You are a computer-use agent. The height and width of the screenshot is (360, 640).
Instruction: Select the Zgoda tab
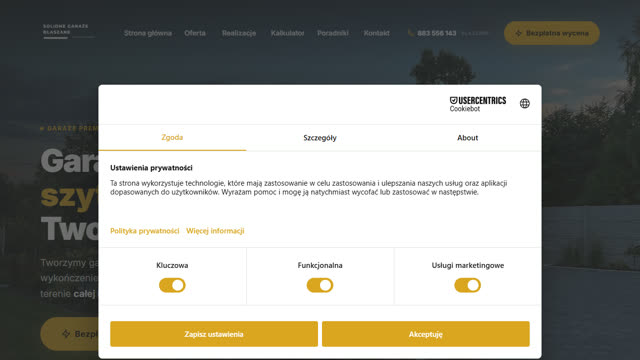click(x=172, y=138)
